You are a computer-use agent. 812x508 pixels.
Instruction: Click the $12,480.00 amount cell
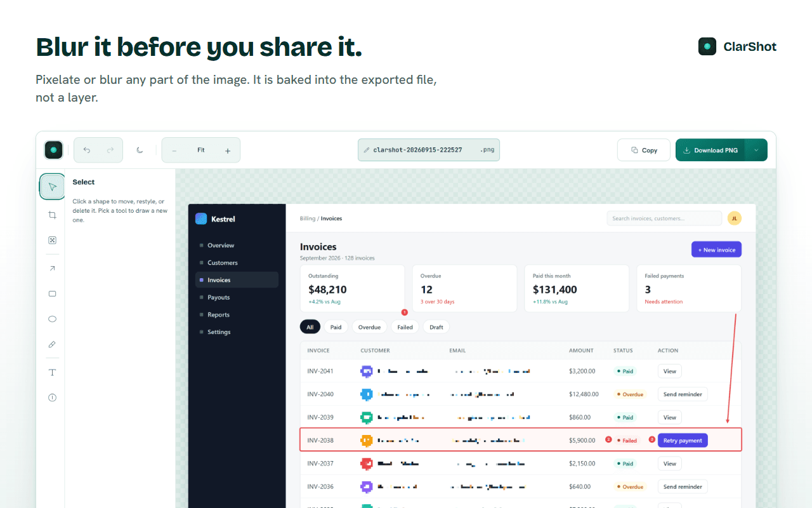click(x=584, y=394)
